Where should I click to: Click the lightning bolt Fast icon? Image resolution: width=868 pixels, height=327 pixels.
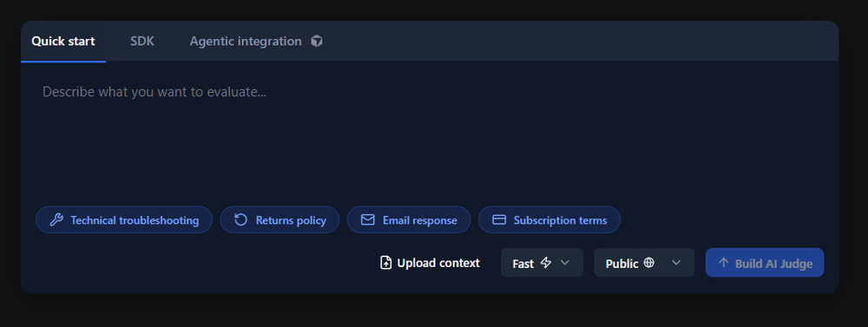click(x=546, y=263)
